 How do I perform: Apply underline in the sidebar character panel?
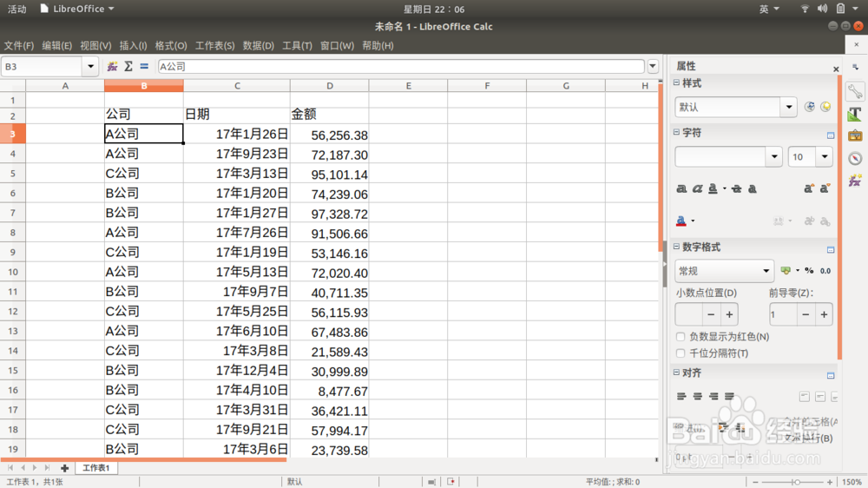pyautogui.click(x=713, y=189)
